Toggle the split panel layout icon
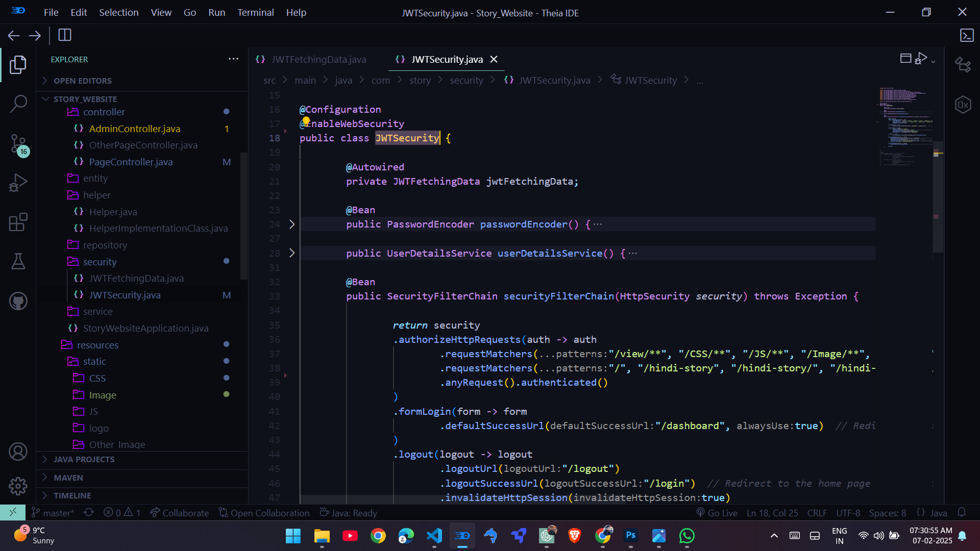 906,58
